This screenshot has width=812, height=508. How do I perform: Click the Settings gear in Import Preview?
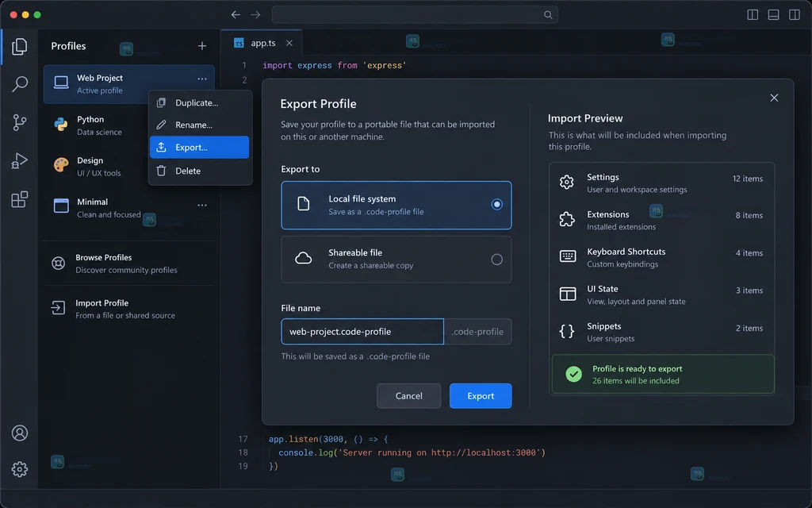point(567,182)
